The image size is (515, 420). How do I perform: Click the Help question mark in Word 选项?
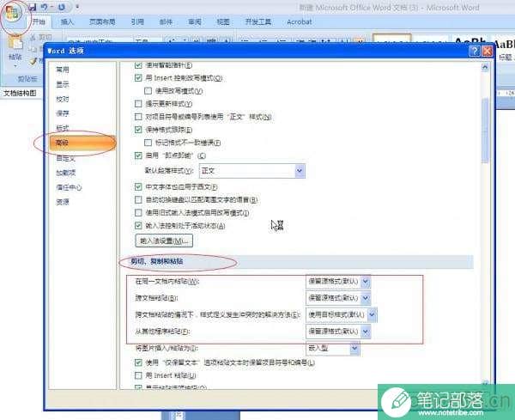(475, 51)
